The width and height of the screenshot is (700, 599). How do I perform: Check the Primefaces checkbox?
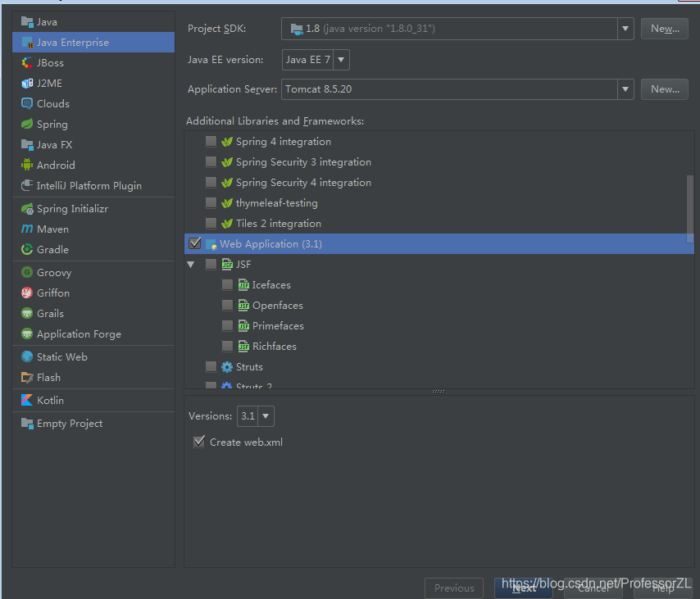[x=227, y=326]
